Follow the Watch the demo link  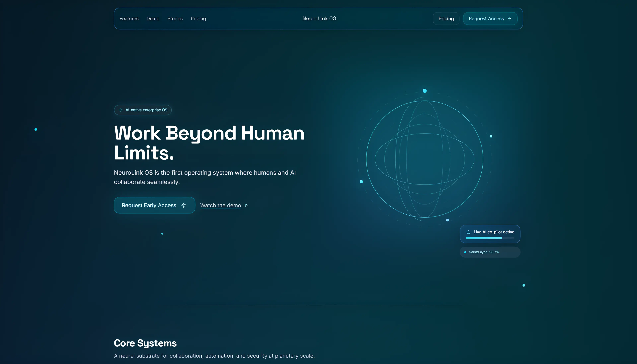(x=220, y=205)
